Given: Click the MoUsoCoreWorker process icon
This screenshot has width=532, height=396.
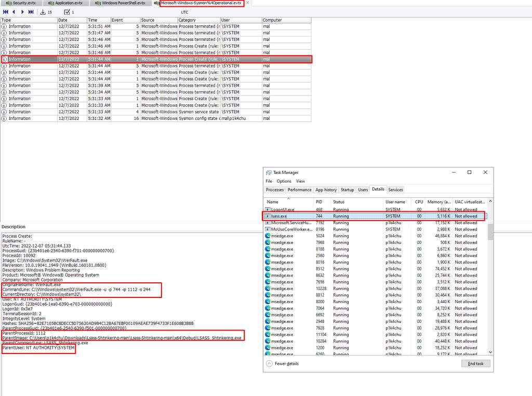Looking at the screenshot, I should pyautogui.click(x=268, y=229).
